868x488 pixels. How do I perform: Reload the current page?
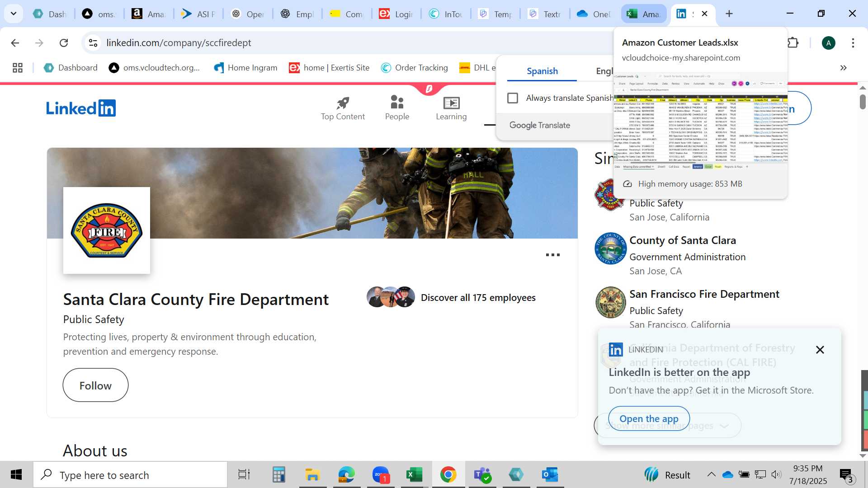tap(64, 43)
